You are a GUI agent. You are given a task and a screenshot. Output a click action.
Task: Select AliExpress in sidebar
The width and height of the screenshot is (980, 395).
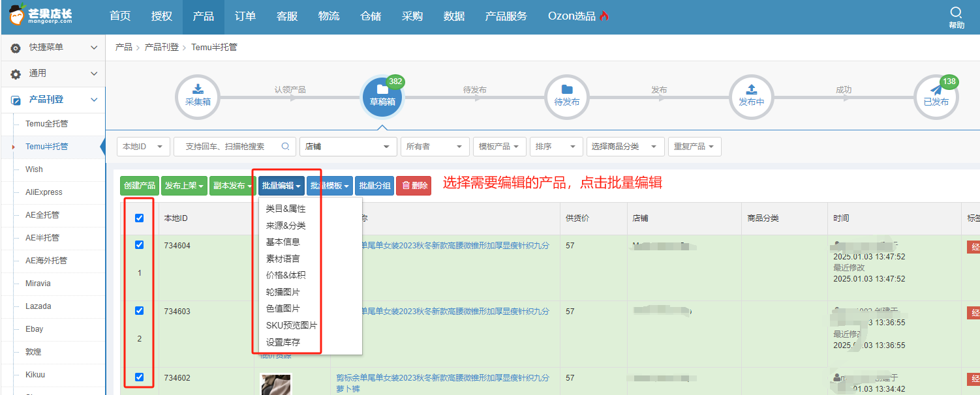pos(44,192)
